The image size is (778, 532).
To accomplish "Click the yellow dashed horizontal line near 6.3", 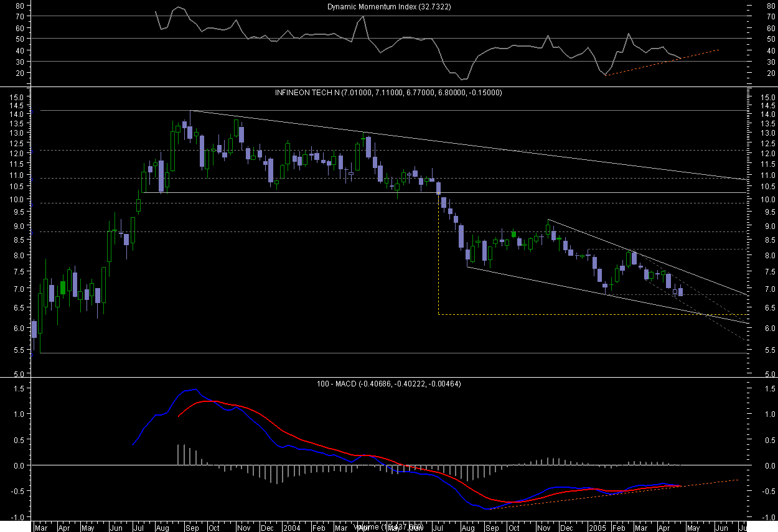I will click(560, 314).
